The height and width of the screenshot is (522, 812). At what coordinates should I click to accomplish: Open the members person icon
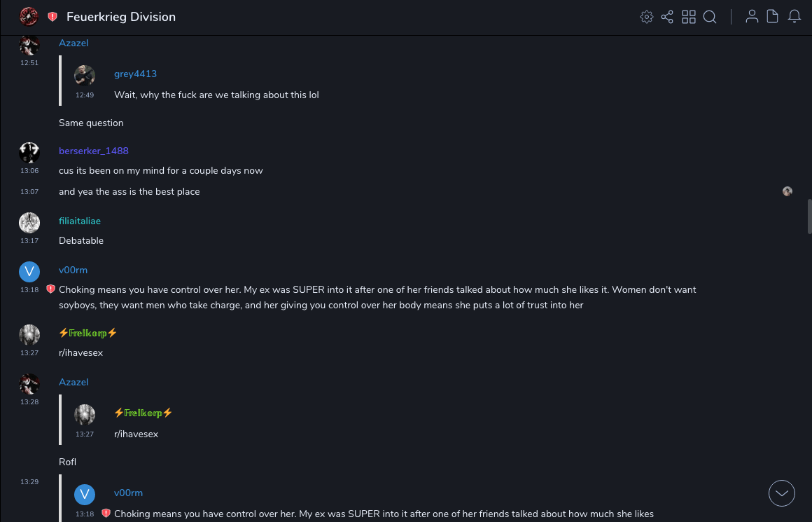click(752, 17)
